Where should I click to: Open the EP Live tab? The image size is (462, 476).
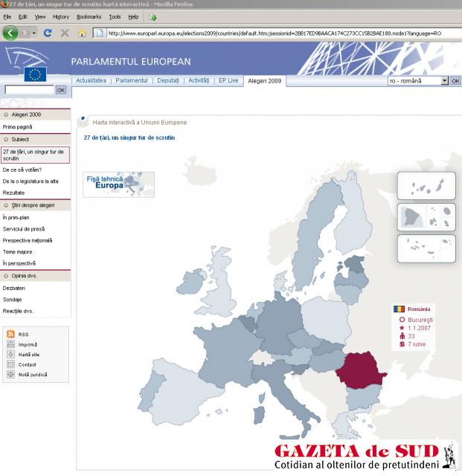[x=228, y=80]
